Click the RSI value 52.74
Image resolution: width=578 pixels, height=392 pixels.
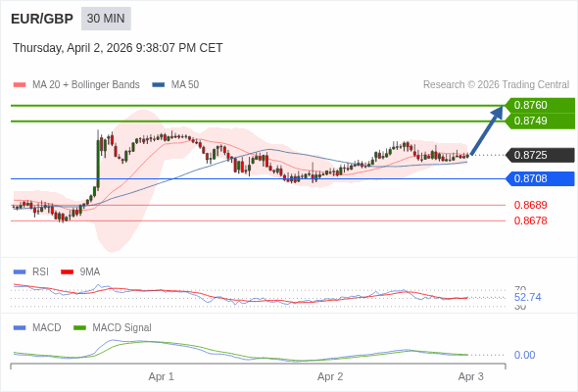coord(527,297)
